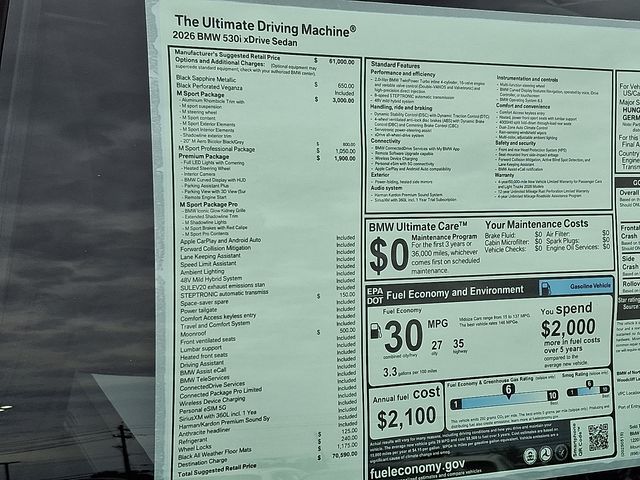Viewport: 640px width, 480px height.
Task: Click the 35 highway MPG value
Action: [x=458, y=344]
